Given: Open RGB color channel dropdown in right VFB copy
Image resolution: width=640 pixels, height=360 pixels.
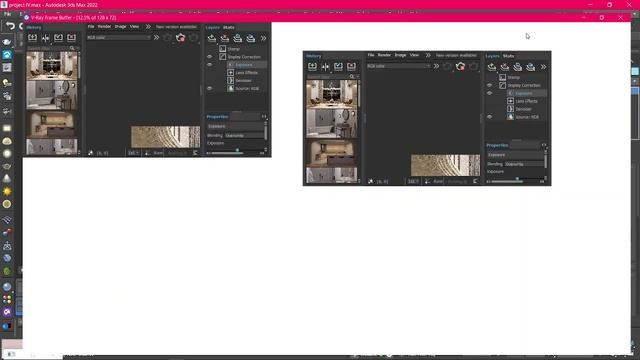Looking at the screenshot, I should (398, 66).
